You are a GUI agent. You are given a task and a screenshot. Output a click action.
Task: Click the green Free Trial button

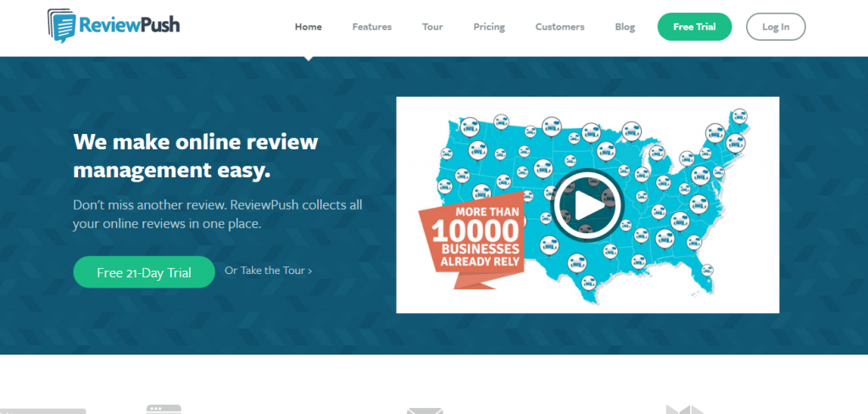point(694,26)
